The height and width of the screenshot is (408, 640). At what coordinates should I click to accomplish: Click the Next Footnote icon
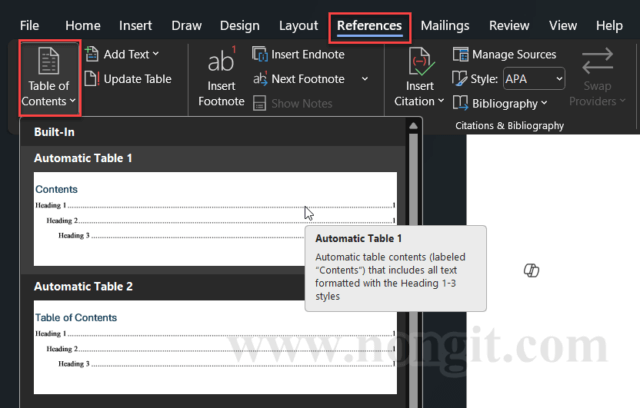[260, 79]
